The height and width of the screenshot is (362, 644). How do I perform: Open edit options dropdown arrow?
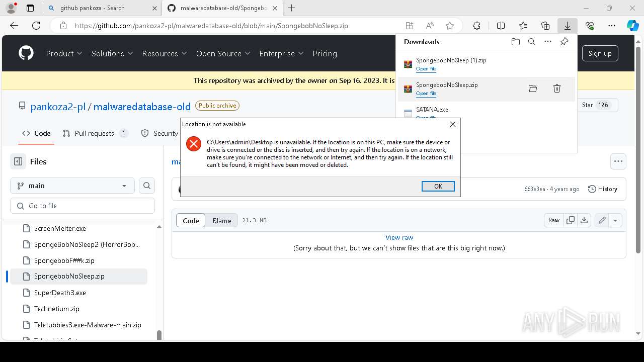615,220
